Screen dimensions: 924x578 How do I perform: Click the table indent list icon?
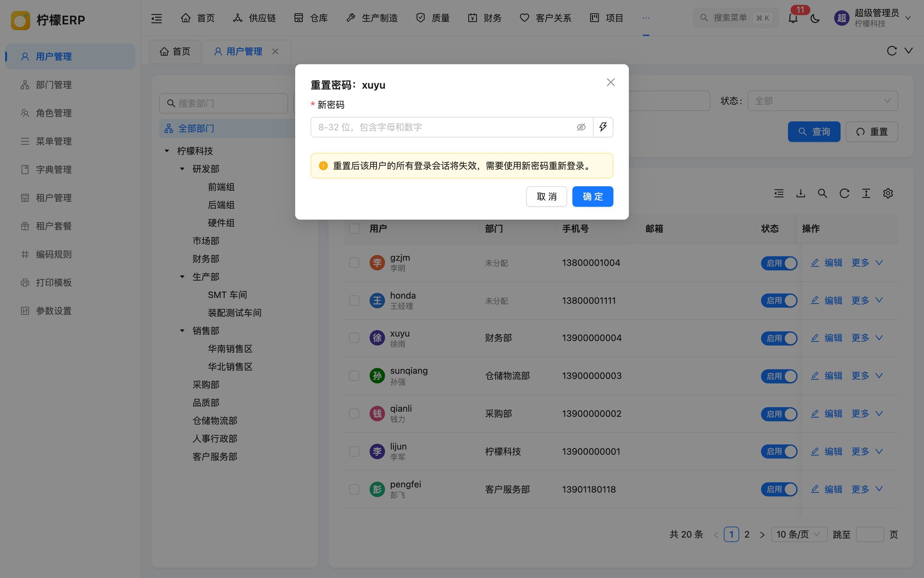coord(779,193)
